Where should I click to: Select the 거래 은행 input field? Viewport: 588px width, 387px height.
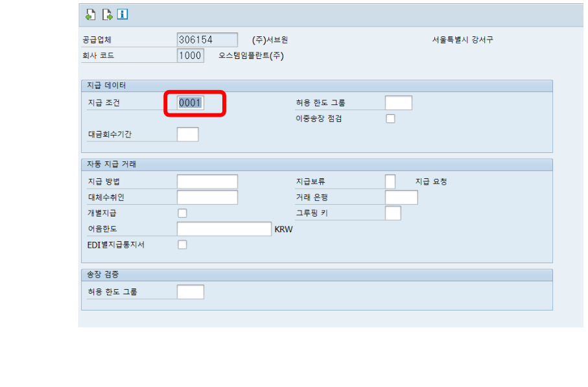(401, 197)
